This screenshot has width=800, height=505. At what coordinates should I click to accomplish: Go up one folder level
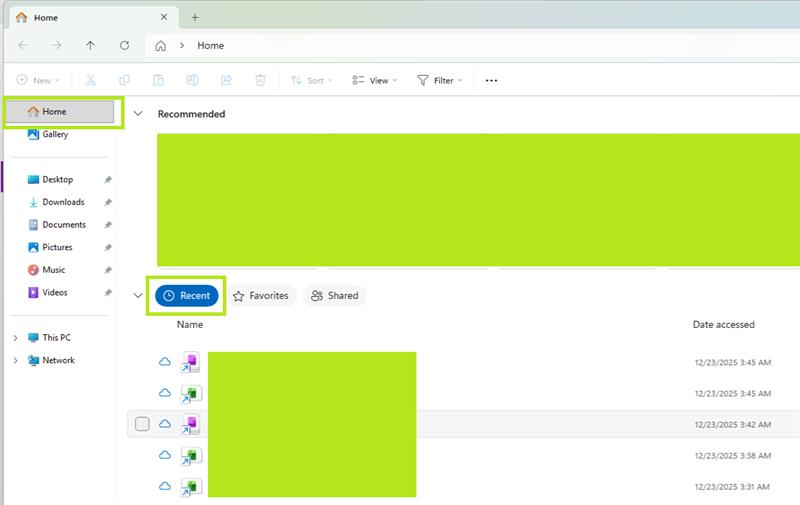[x=90, y=45]
